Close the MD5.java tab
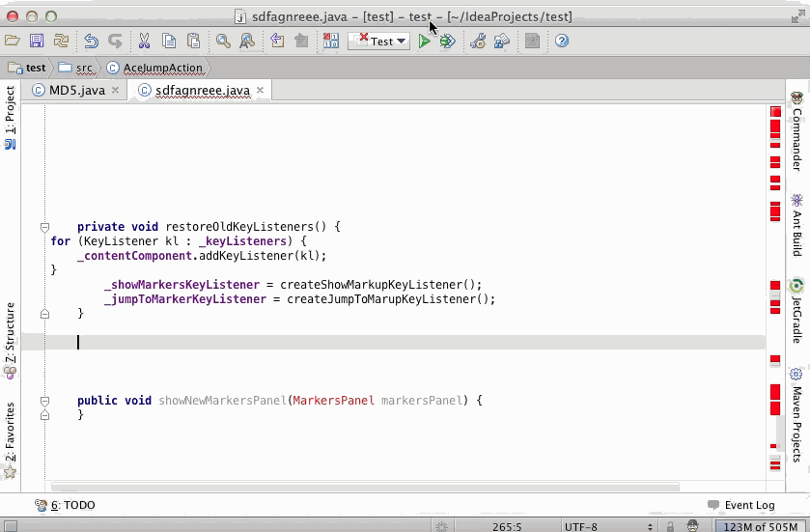This screenshot has width=810, height=532. pos(115,91)
